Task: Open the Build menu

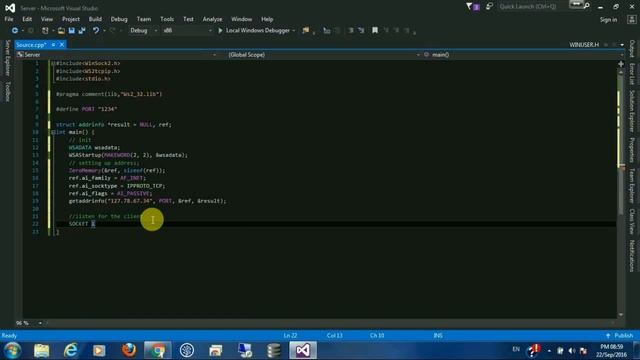Action: point(95,19)
